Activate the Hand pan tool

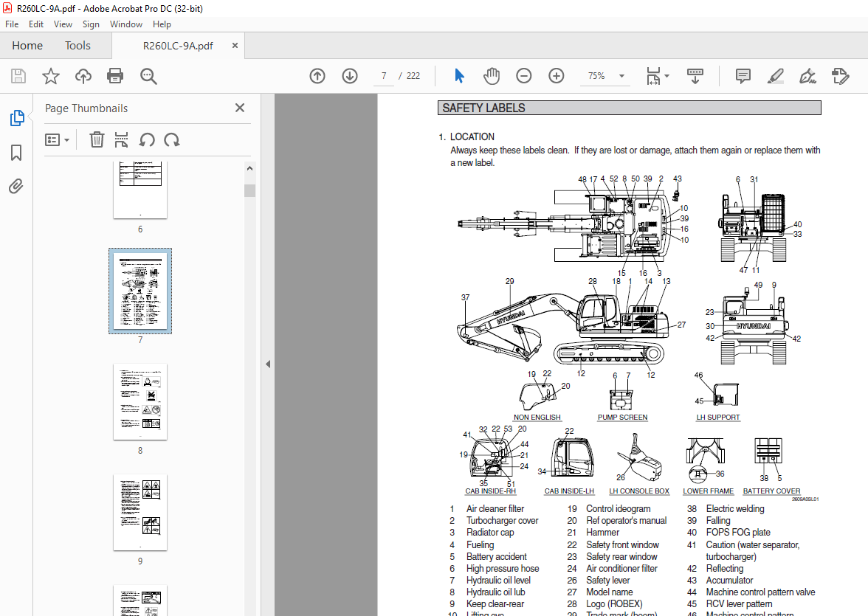tap(491, 76)
